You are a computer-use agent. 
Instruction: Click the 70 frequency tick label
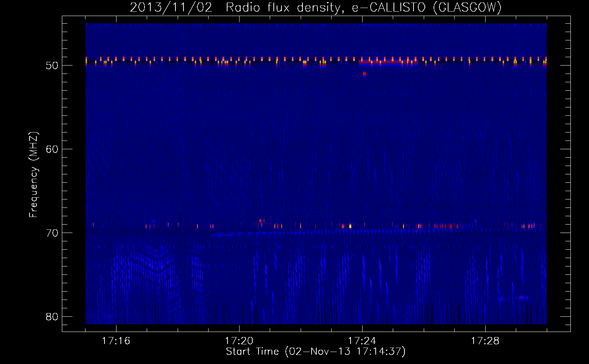[x=52, y=233]
